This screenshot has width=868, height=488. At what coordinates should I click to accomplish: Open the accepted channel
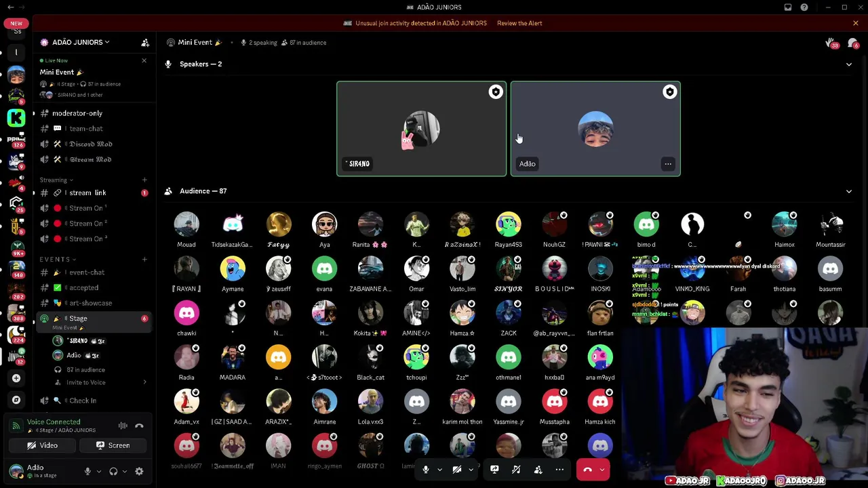tap(94, 287)
